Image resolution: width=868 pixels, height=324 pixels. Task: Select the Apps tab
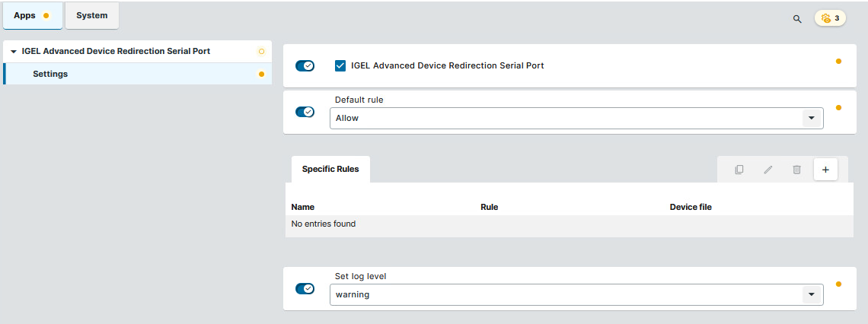pyautogui.click(x=31, y=16)
